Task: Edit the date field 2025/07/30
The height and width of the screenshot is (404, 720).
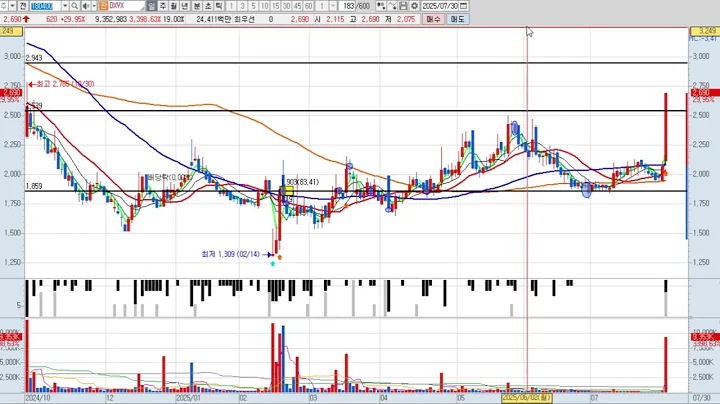Action: pos(440,6)
